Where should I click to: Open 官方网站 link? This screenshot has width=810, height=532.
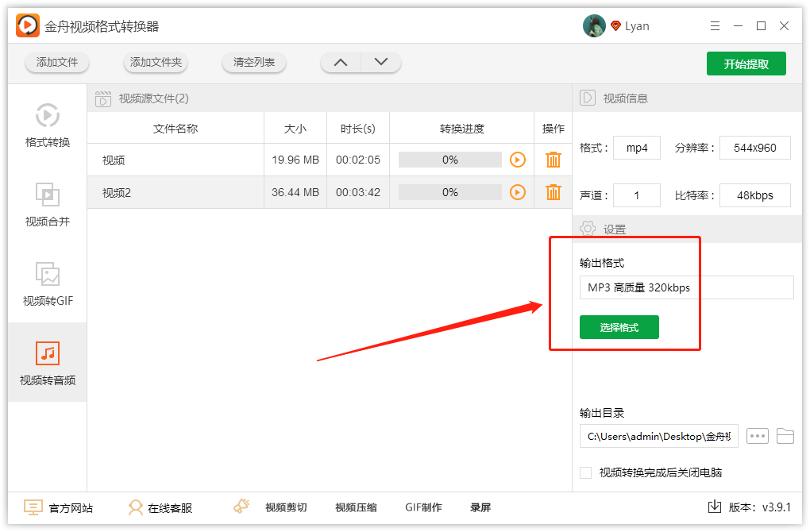point(59,507)
